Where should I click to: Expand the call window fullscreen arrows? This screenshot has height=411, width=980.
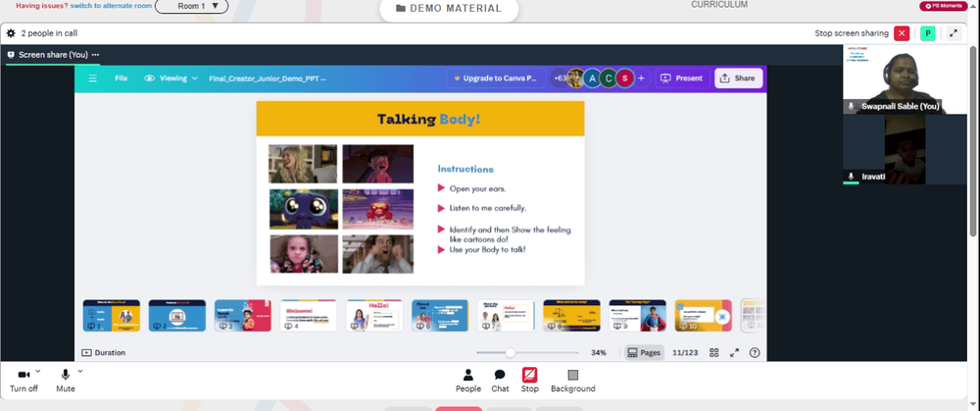tap(954, 33)
